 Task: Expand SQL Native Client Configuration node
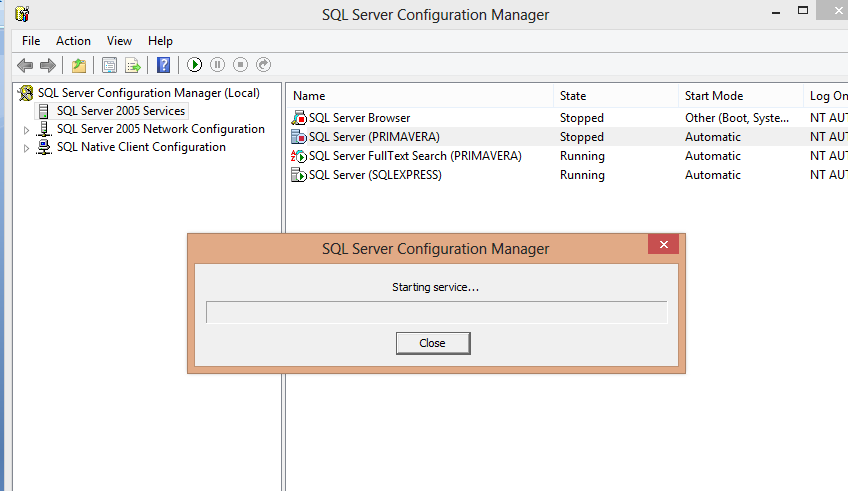(x=27, y=148)
